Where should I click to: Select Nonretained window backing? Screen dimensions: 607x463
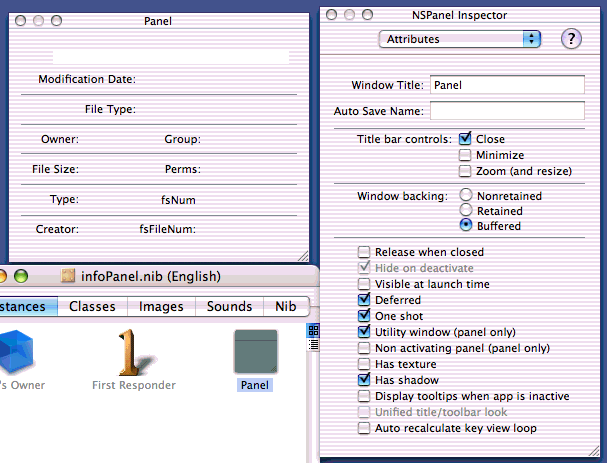tap(465, 196)
